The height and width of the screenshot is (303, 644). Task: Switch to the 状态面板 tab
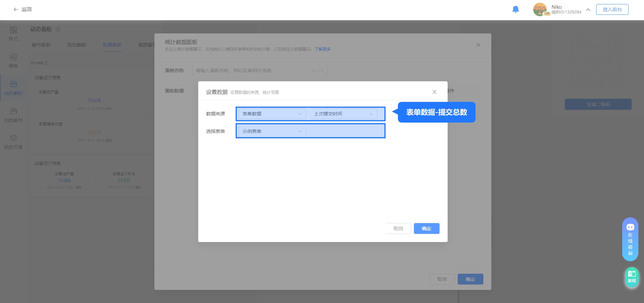click(76, 45)
